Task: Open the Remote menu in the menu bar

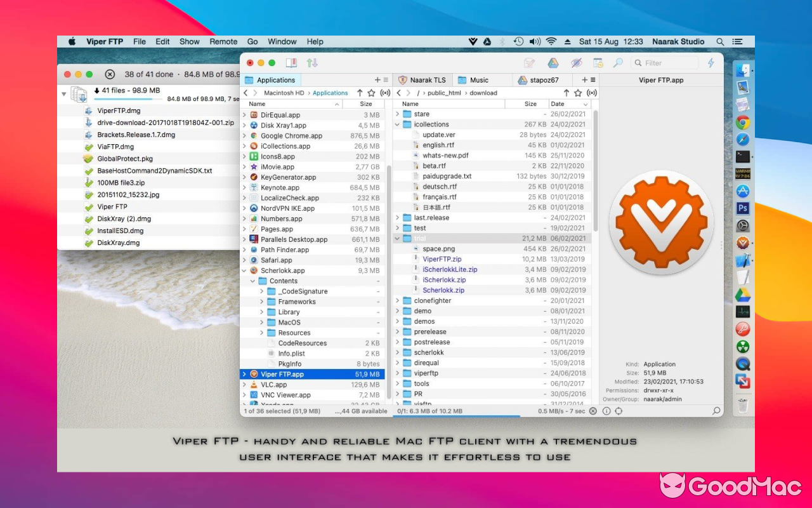Action: click(x=223, y=41)
